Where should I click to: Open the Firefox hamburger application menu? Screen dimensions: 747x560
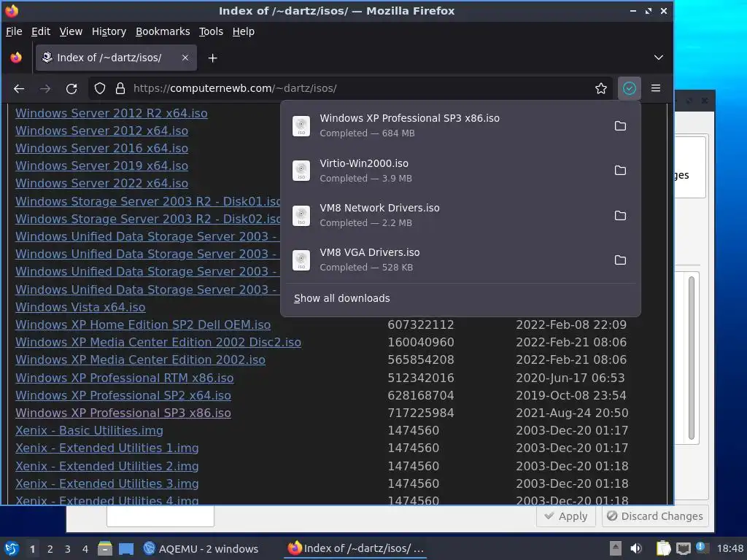(656, 88)
